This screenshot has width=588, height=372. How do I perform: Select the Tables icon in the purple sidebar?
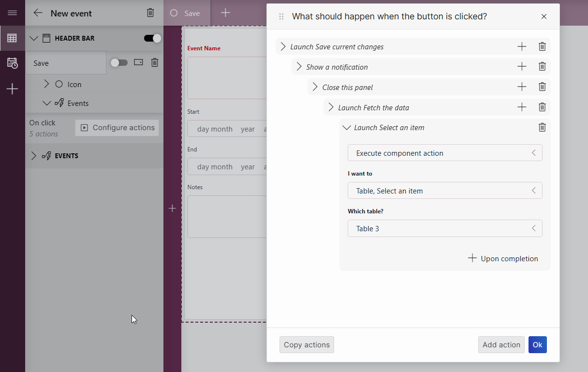click(x=12, y=38)
